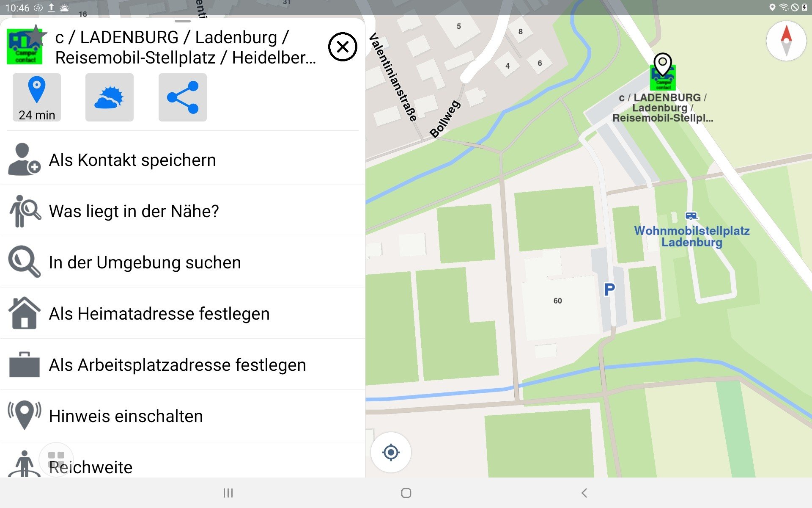Tap Als Arbeitsplatzadresse festlegen
This screenshot has height=508, width=812.
183,364
